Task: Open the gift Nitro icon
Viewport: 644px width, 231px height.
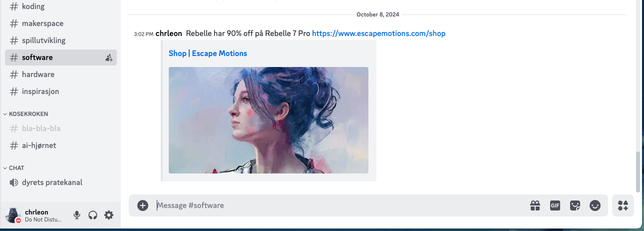Action: tap(535, 205)
